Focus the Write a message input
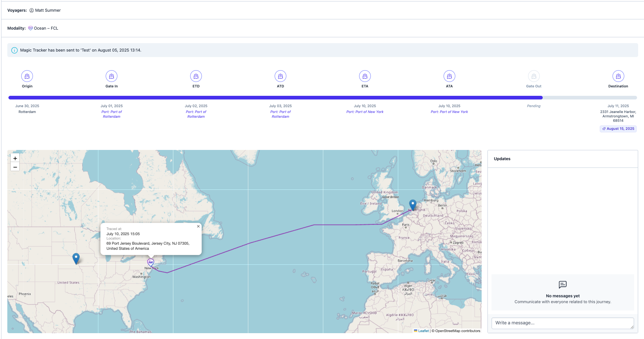This screenshot has height=339, width=644. 562,323
